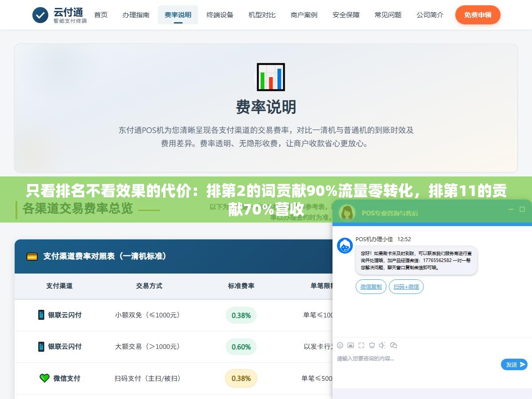This screenshot has height=399, width=532.
Task: Open the emoji picker in chat
Action: (x=340, y=345)
